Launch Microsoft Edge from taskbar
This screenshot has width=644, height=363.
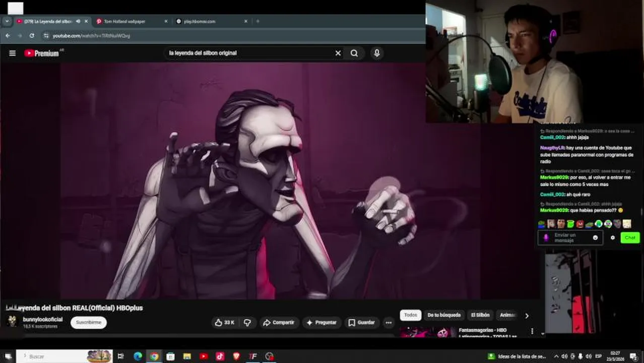(138, 356)
